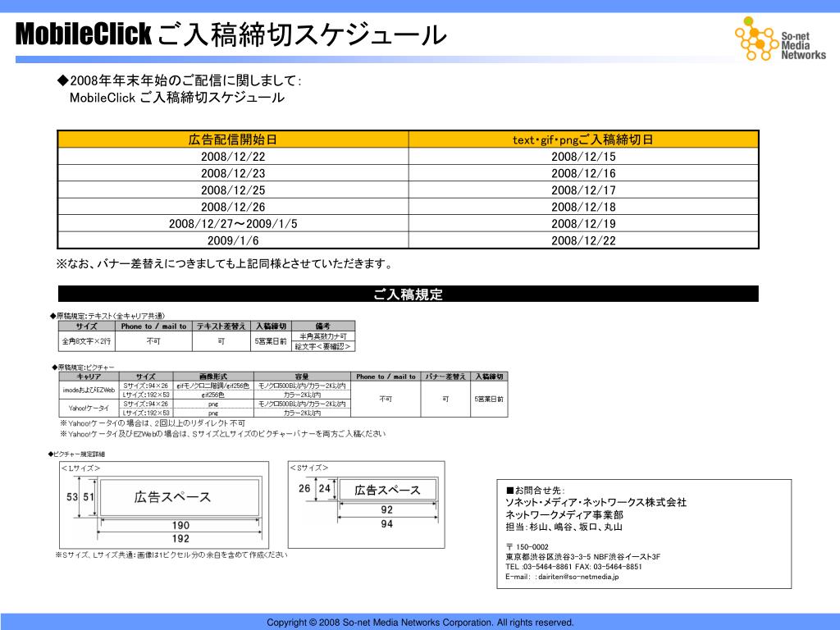Select the height dimension '53'

click(72, 497)
